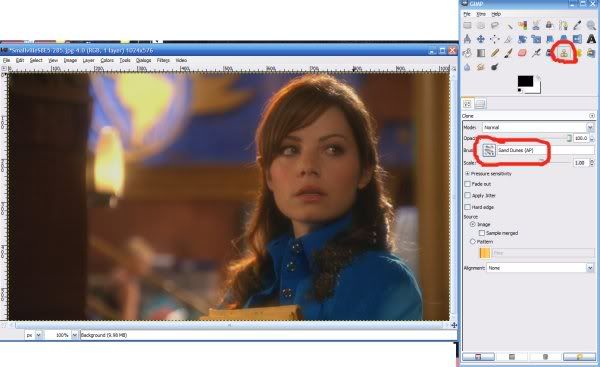The width and height of the screenshot is (600, 367).
Task: Select Pattern as clone source
Action: click(473, 241)
